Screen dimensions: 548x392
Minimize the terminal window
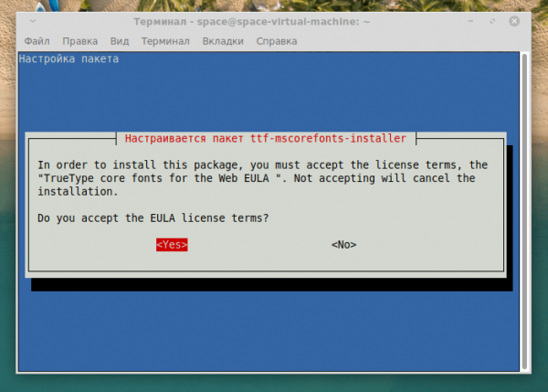[470, 21]
